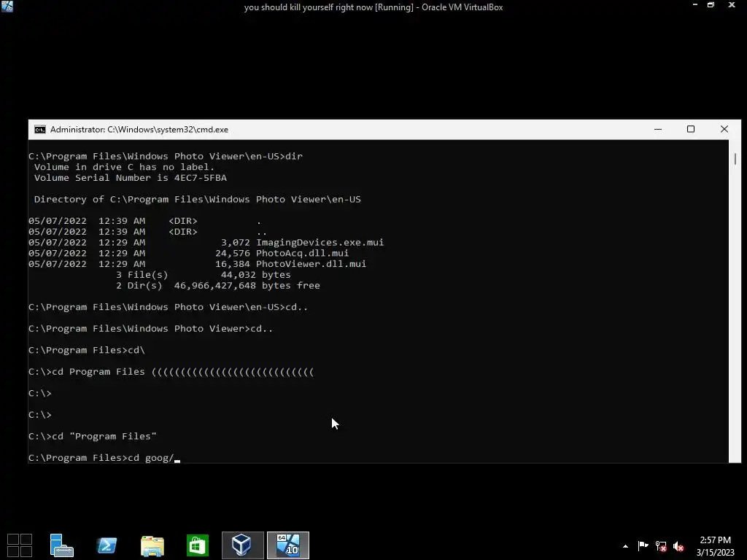Close the Oracle VM VirtualBox window
Screen dimensions: 747x560
[x=732, y=5]
